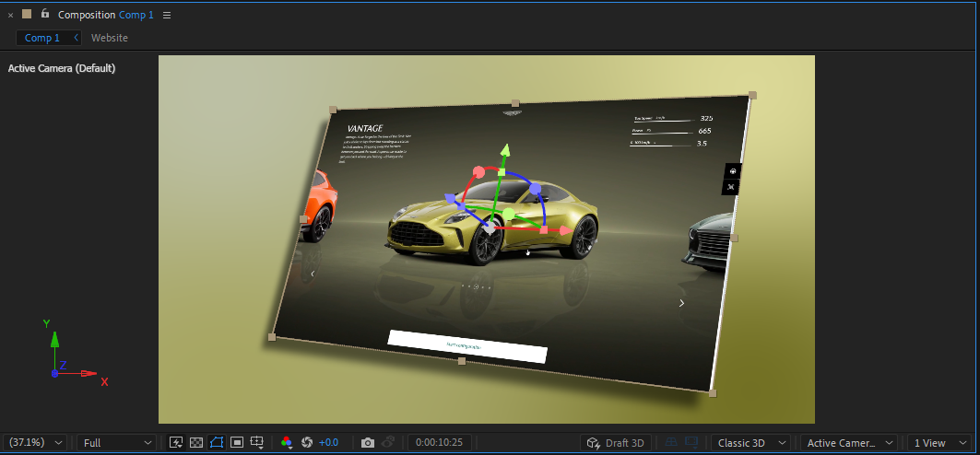Viewport: 980px width, 455px height.
Task: Expand the Full resolution dropdown
Action: click(116, 443)
